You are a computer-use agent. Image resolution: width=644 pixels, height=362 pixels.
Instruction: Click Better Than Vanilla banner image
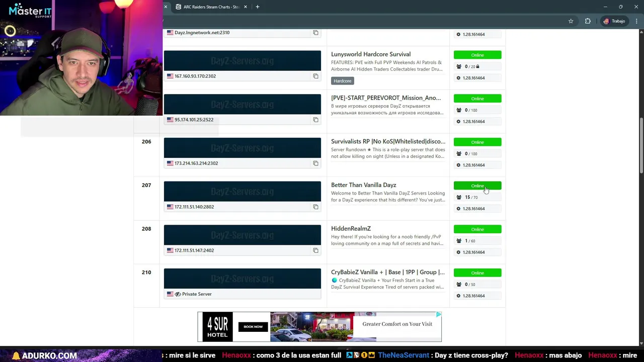point(242,192)
